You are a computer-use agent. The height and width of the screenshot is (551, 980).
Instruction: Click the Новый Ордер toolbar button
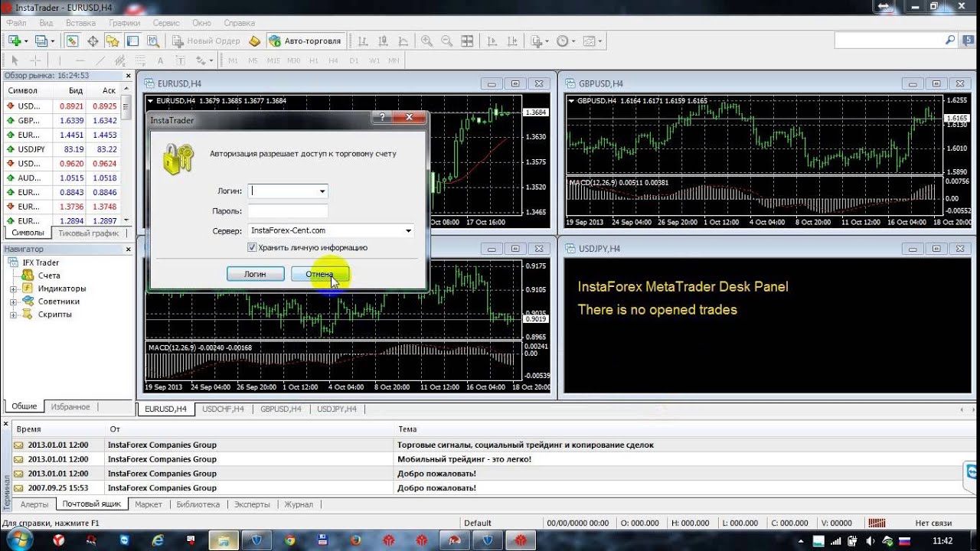206,41
